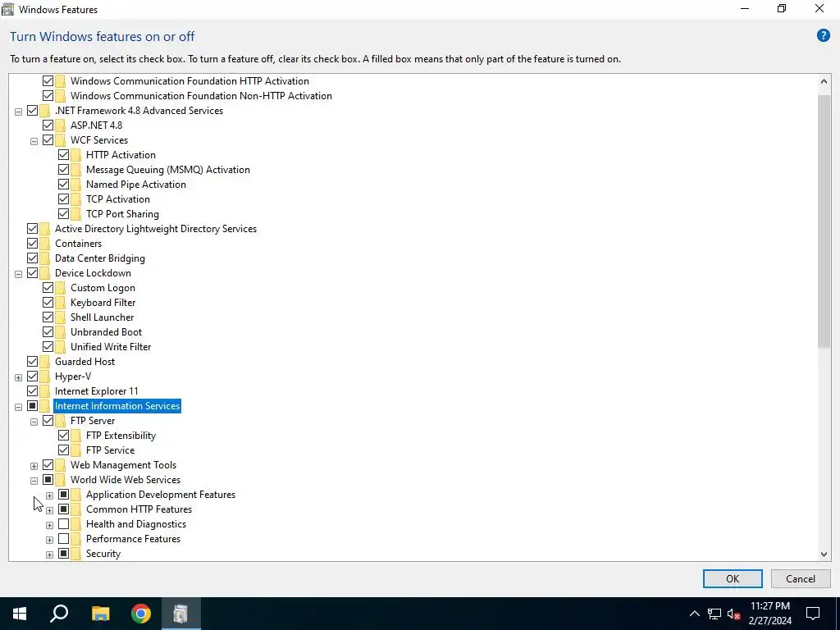Click the scrollbar up arrow
The height and width of the screenshot is (630, 840).
coord(824,81)
